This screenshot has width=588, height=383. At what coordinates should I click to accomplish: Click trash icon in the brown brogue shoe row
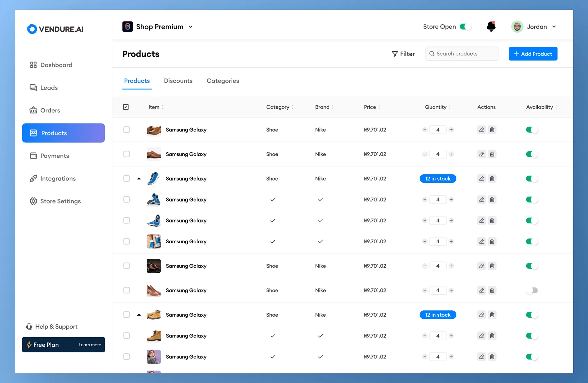click(492, 130)
